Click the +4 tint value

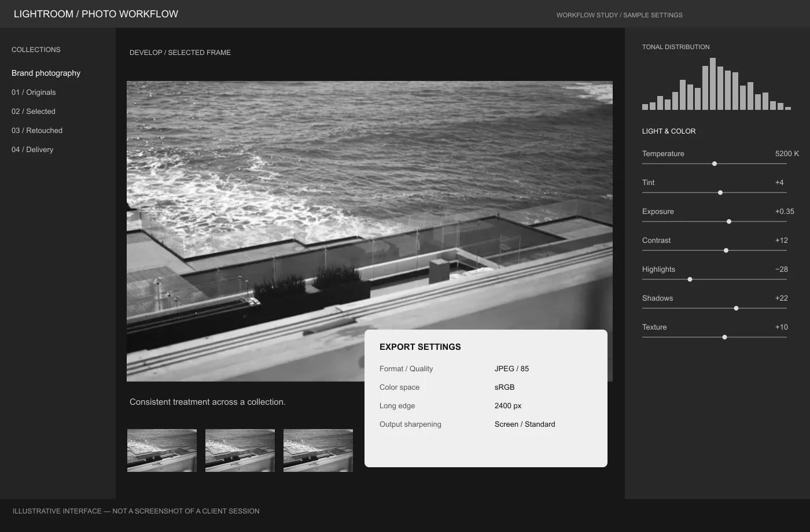(779, 182)
